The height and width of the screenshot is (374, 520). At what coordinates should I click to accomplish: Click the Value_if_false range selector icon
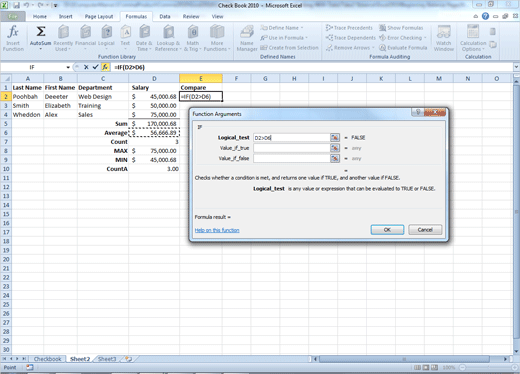(335, 158)
